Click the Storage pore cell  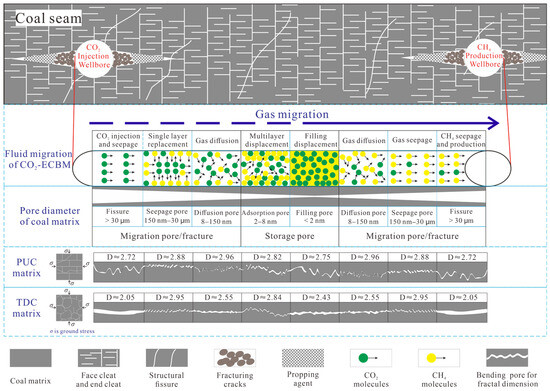pyautogui.click(x=290, y=236)
